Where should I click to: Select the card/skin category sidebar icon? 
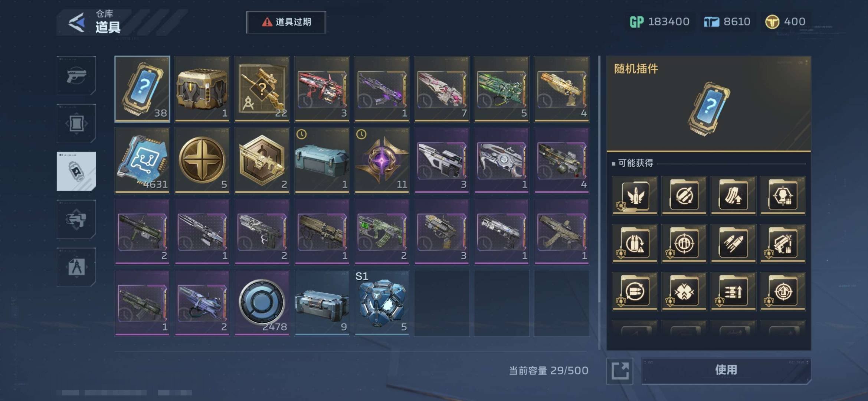(76, 123)
